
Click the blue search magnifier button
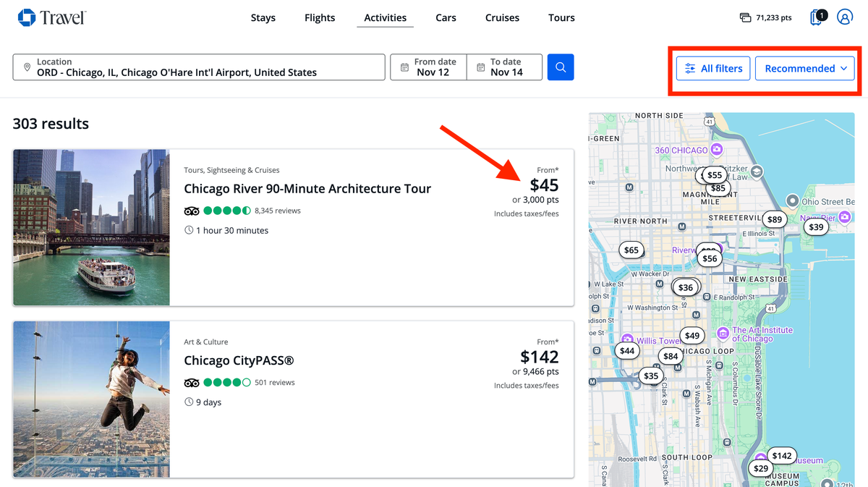[561, 67]
